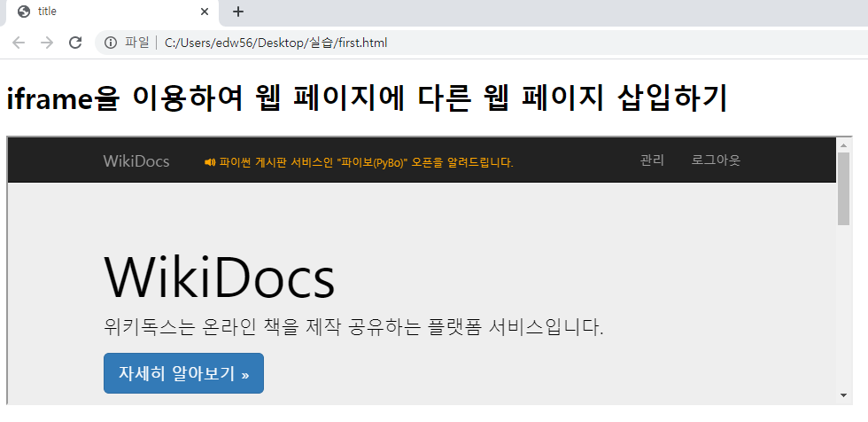Viewport: 868px width, 422px height.
Task: Open site information via the info icon
Action: point(111,43)
